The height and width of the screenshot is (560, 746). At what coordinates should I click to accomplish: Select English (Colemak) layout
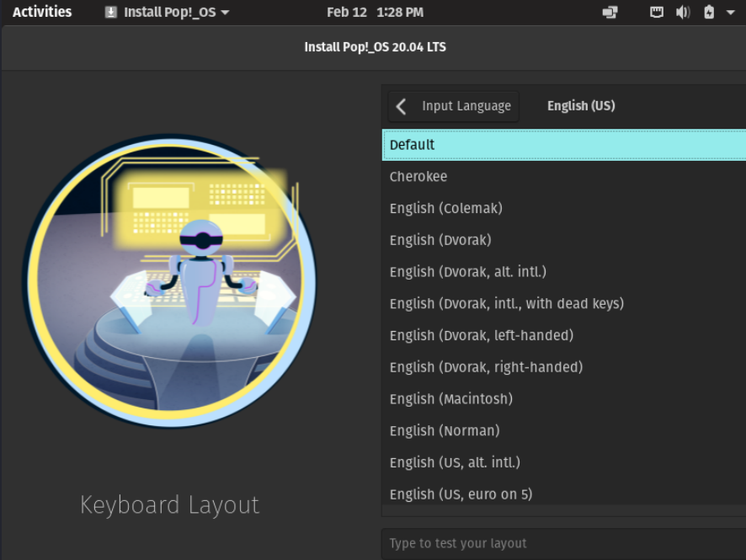click(x=564, y=208)
